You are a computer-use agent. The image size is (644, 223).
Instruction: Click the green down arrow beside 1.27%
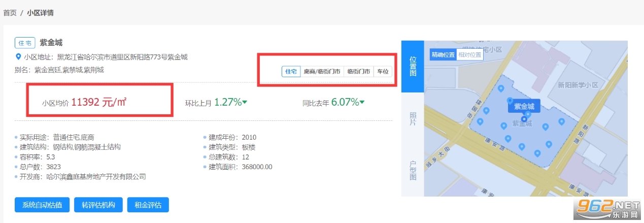(x=245, y=103)
